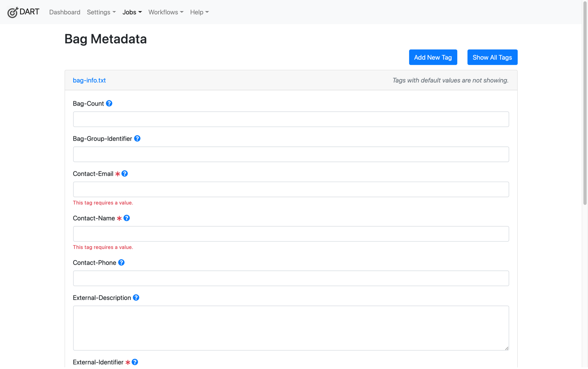Expand the Settings menu
Screen dimensions: 588x369
(101, 12)
